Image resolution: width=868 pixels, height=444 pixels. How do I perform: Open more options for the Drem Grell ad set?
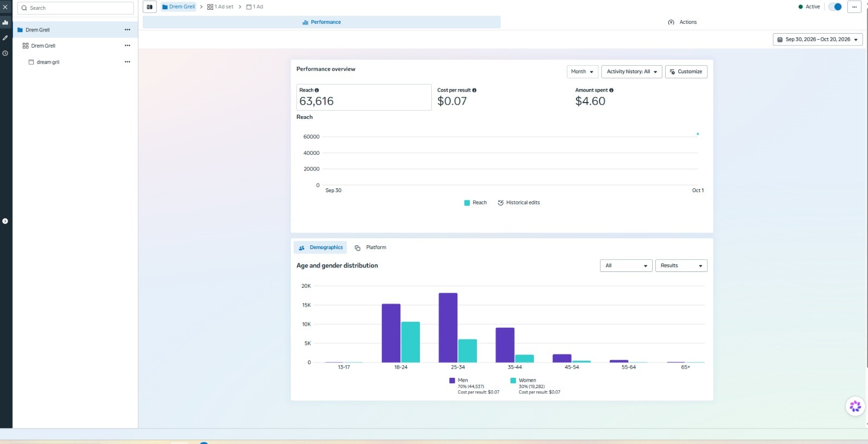[x=127, y=46]
